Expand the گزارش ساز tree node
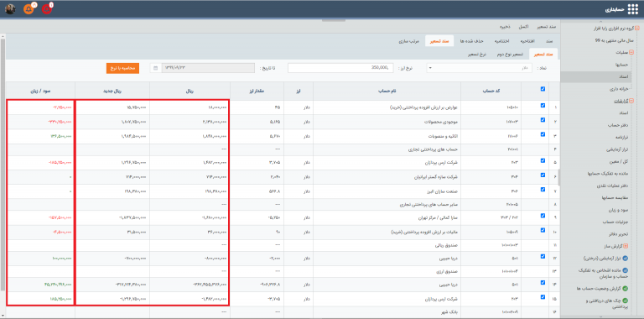This screenshot has width=644, height=319. tap(626, 246)
